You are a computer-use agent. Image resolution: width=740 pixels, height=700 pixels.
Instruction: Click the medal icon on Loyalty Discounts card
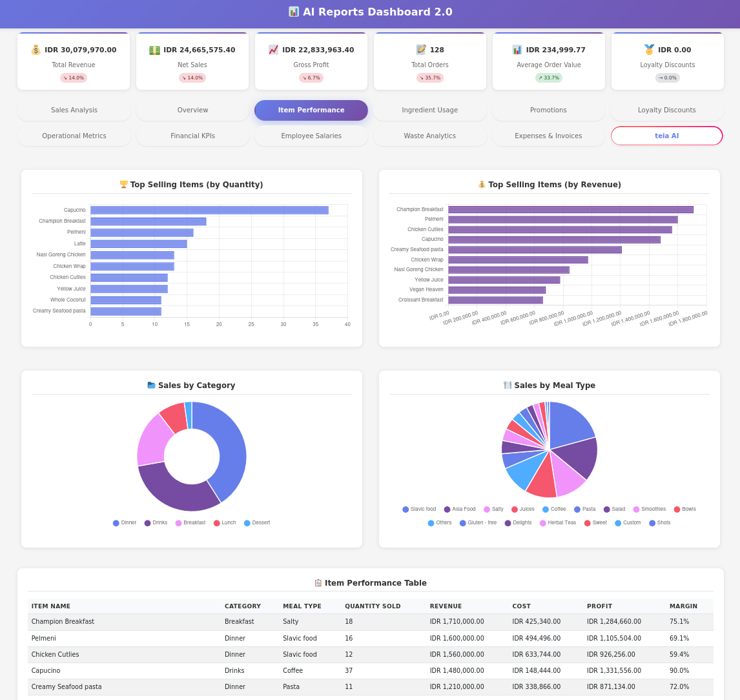(650, 50)
